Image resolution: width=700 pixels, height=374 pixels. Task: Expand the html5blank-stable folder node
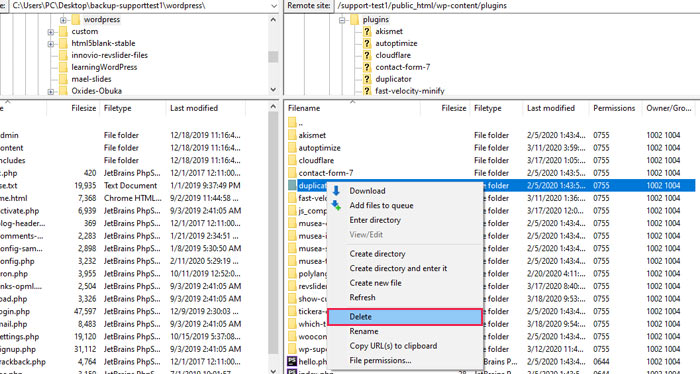pyautogui.click(x=50, y=44)
